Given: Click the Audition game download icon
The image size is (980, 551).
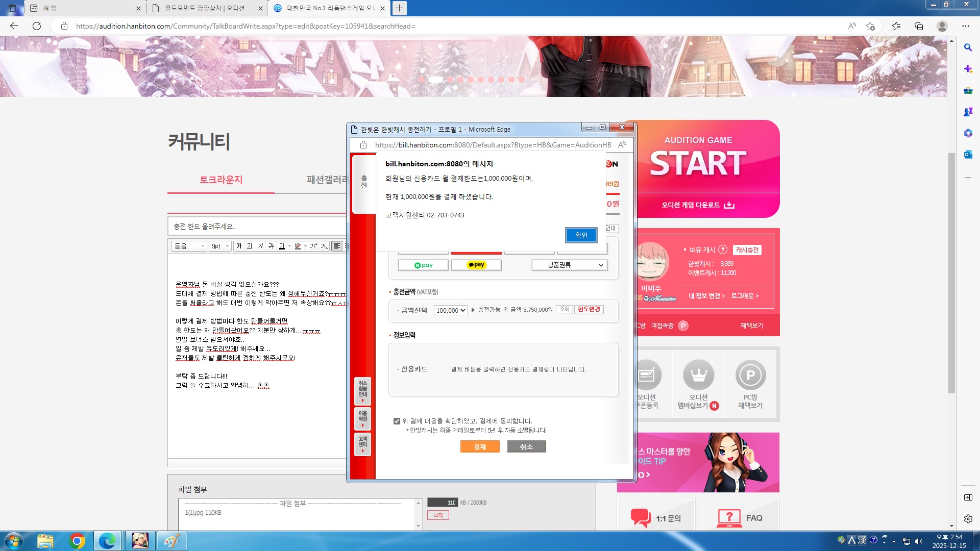Looking at the screenshot, I should click(729, 205).
